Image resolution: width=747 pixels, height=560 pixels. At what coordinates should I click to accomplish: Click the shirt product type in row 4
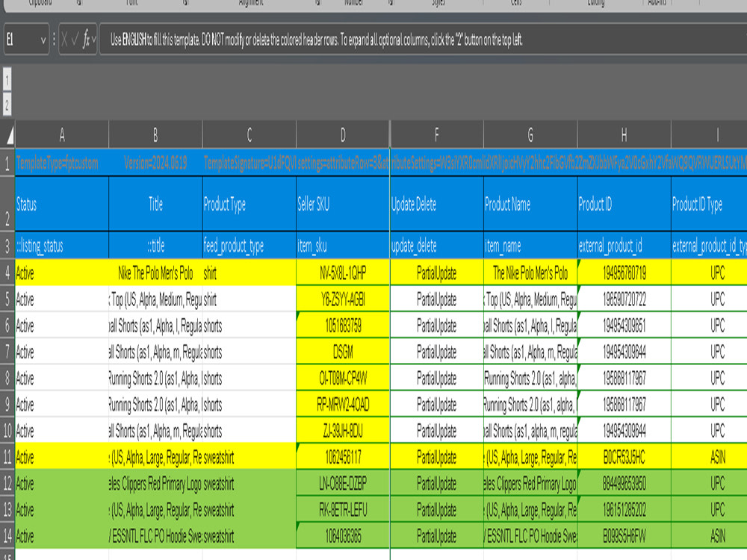(249, 273)
